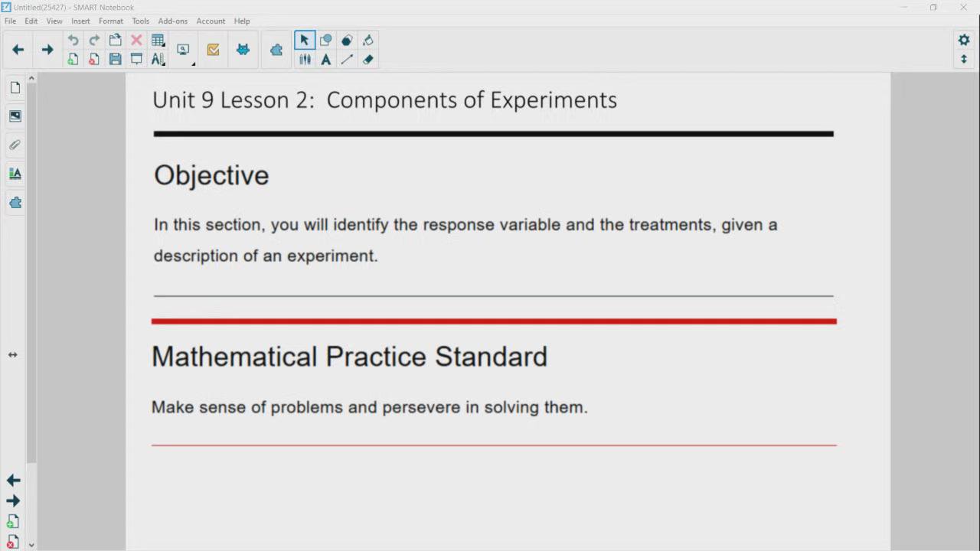
Task: Click the Save file icon
Action: tap(116, 59)
